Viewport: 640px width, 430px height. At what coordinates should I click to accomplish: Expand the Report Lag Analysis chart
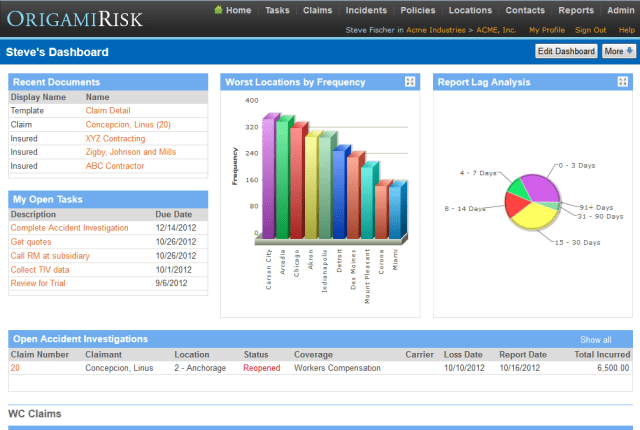(622, 82)
